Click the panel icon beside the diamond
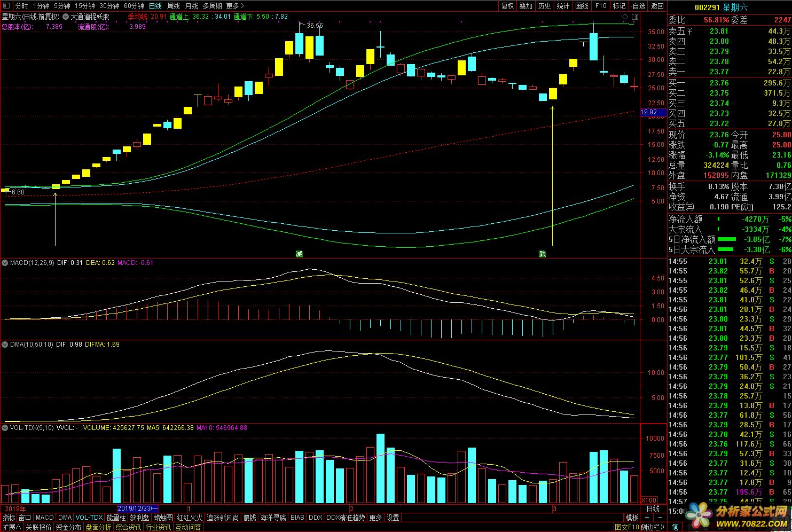The width and height of the screenshot is (792, 532). (634, 18)
